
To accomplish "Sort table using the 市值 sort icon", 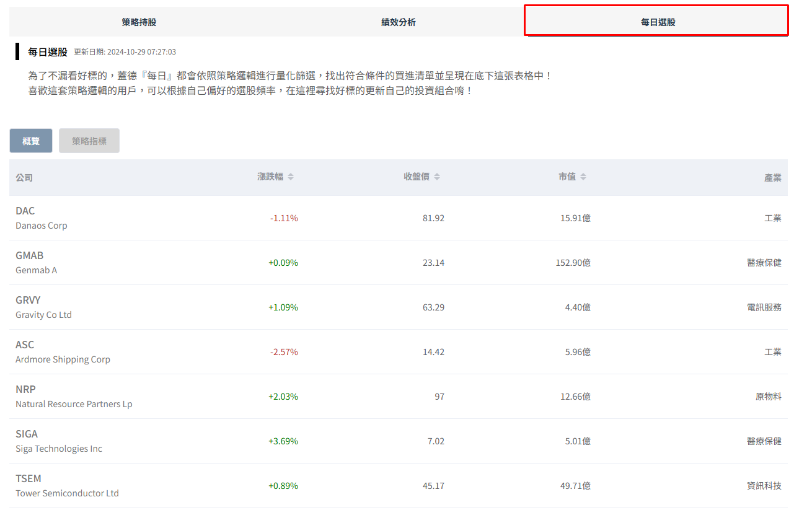I will [x=583, y=177].
